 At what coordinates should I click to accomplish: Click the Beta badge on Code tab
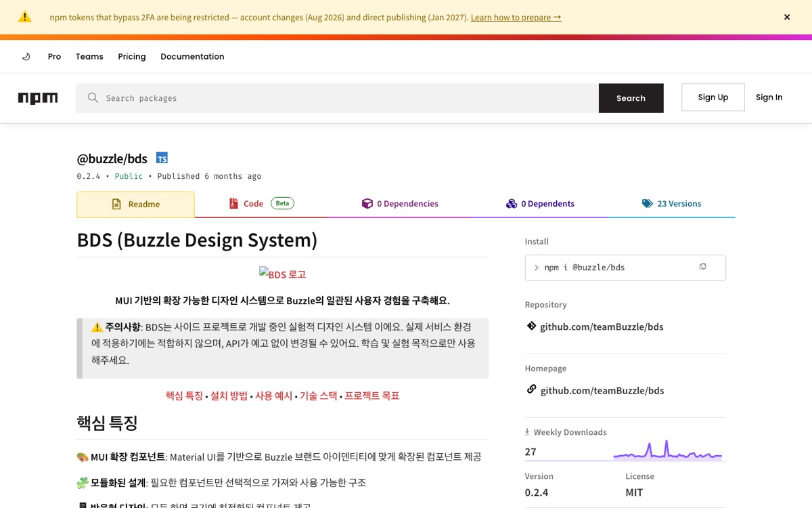[282, 203]
